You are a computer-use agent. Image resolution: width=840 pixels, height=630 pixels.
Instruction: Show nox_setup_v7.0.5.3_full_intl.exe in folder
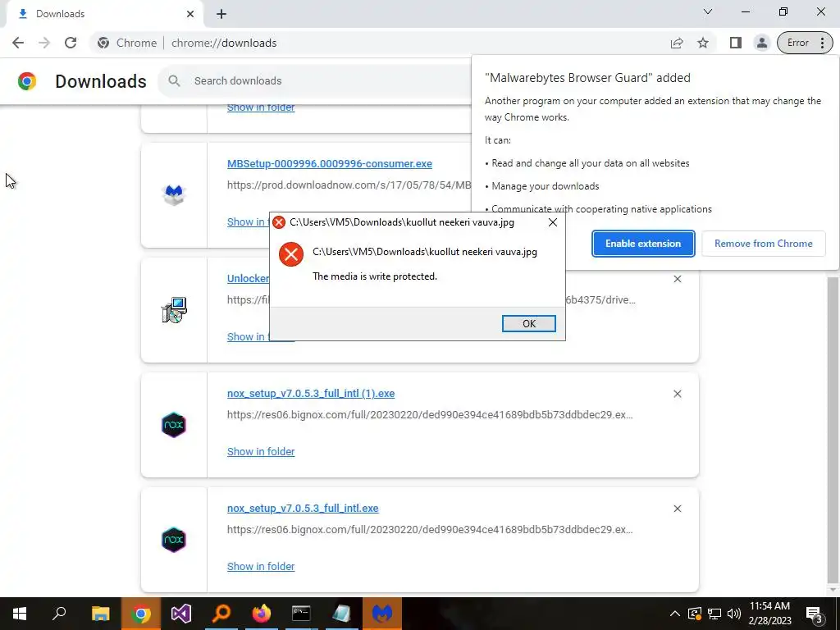click(261, 566)
